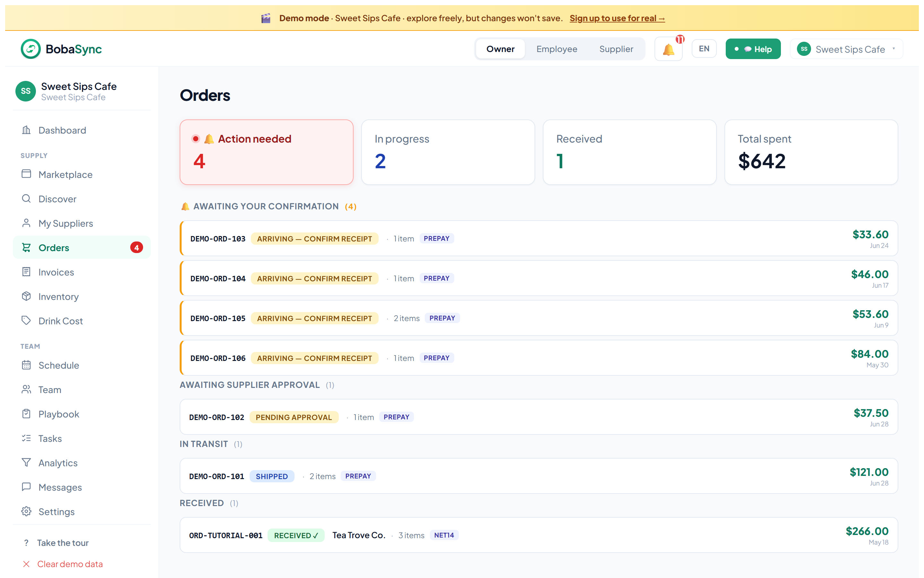924x578 pixels.
Task: Expand the Sweet Sips Cafe account dropdown arrow
Action: 894,49
